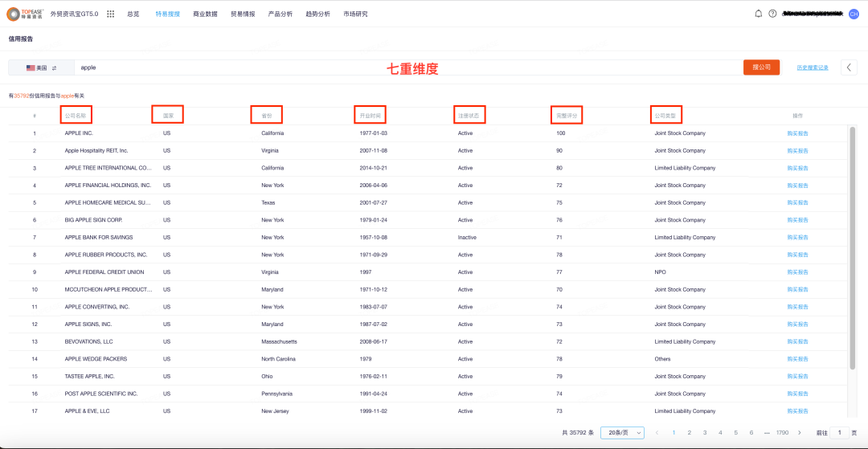Click 公司名称 column header

click(x=76, y=116)
